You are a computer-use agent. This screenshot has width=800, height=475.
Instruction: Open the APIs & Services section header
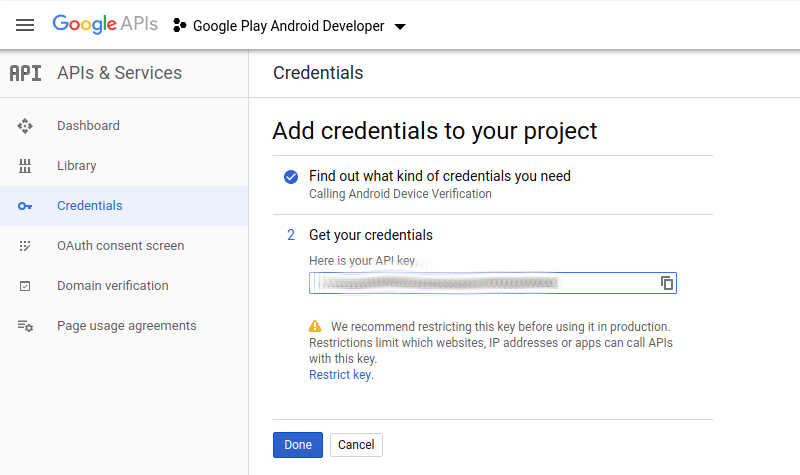coord(119,73)
